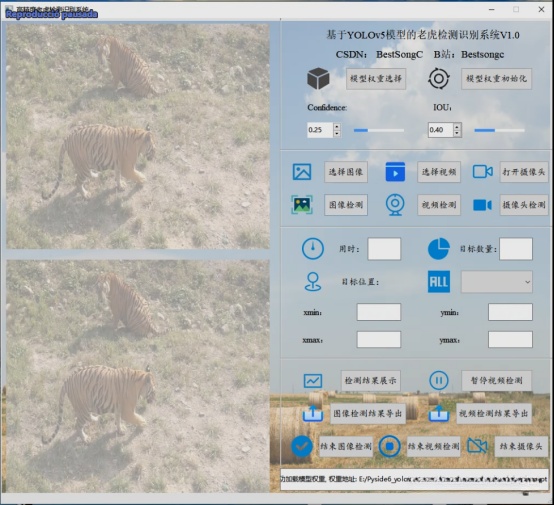
Task: Click the 结束图像检测 button
Action: coord(346,446)
